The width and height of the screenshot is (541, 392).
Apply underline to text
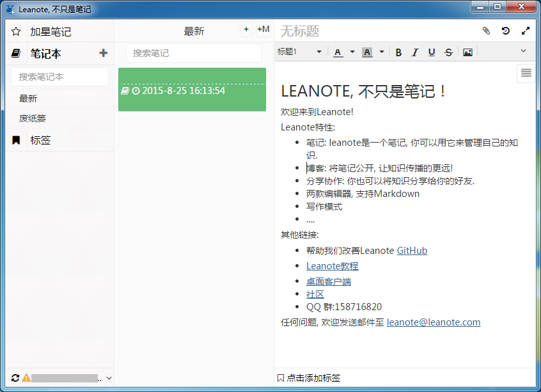[432, 52]
